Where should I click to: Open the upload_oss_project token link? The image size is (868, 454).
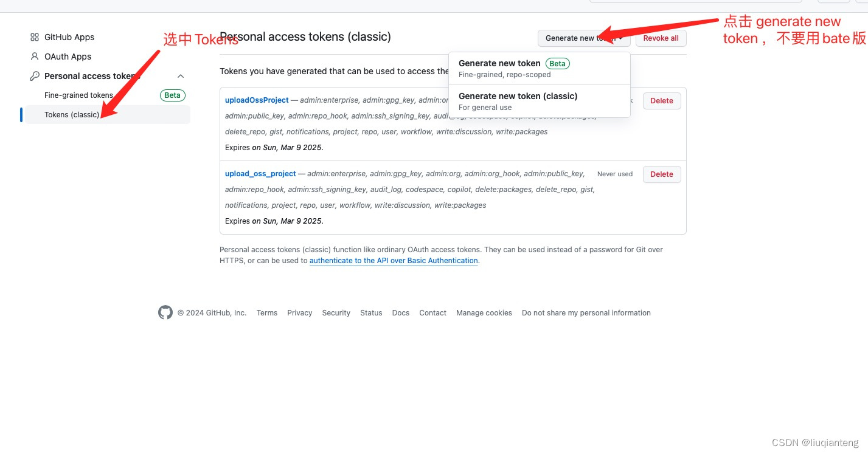click(260, 174)
